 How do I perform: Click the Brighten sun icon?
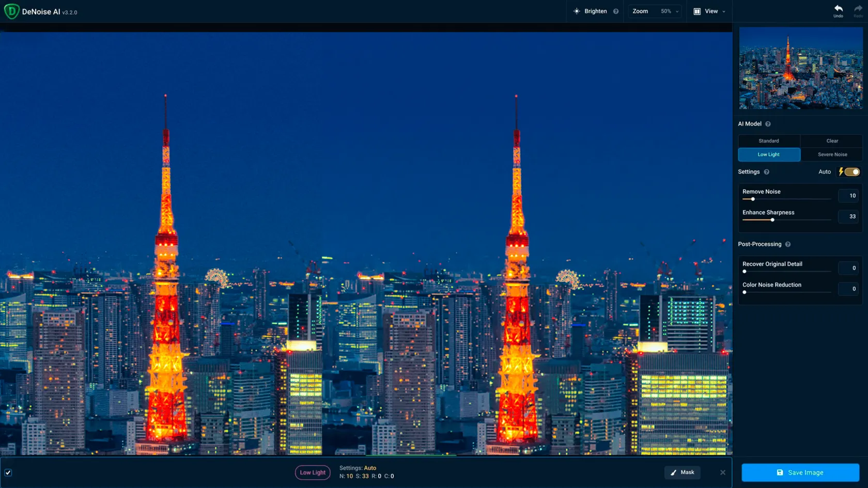click(576, 11)
